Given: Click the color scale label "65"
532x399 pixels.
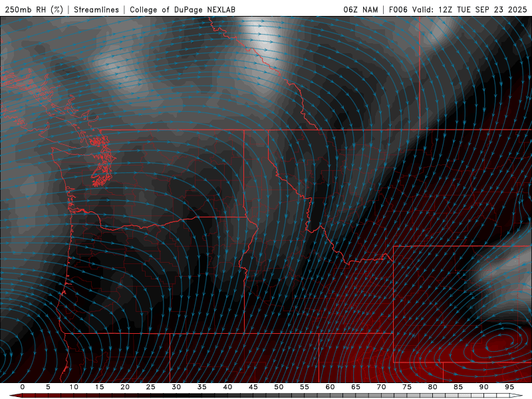Looking at the screenshot, I should (x=356, y=387).
